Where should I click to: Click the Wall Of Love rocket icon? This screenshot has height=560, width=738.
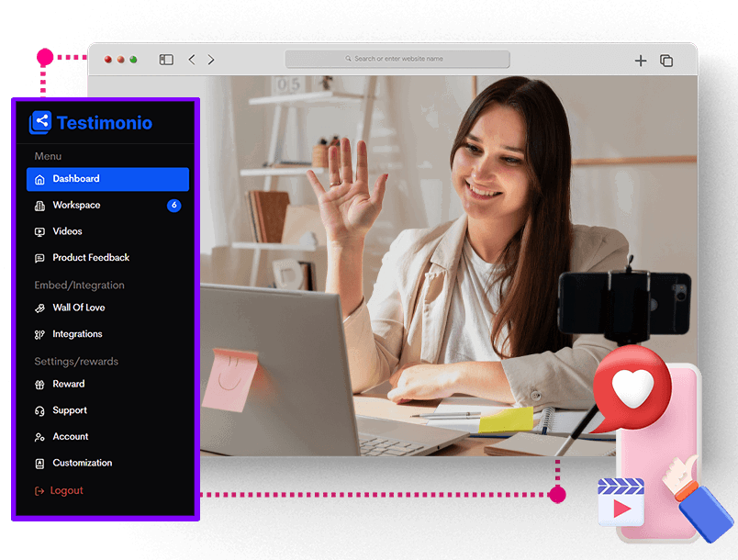point(39,308)
